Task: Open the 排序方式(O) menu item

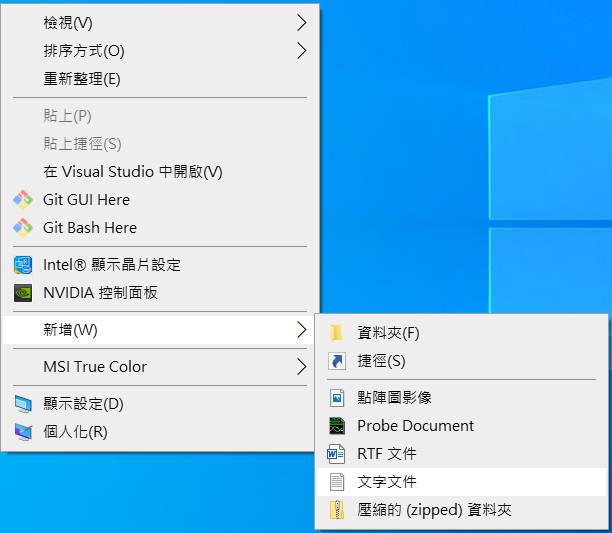Action: point(160,51)
